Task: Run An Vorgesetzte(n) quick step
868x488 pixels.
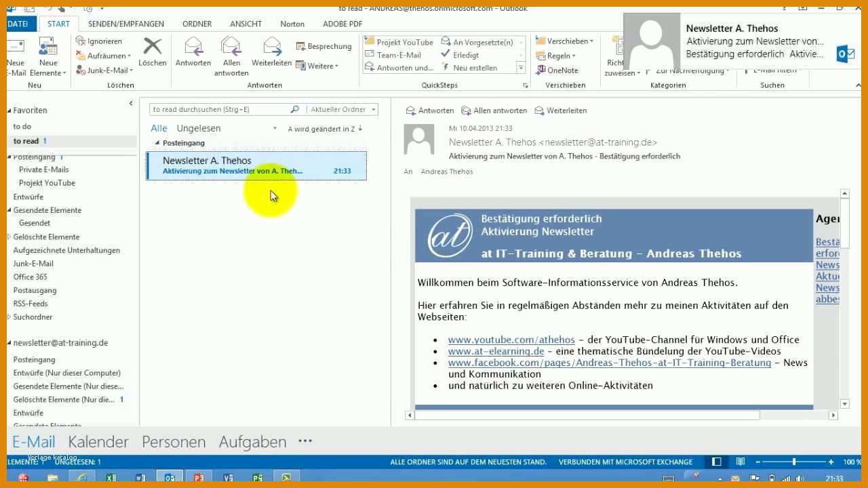Action: [x=477, y=42]
